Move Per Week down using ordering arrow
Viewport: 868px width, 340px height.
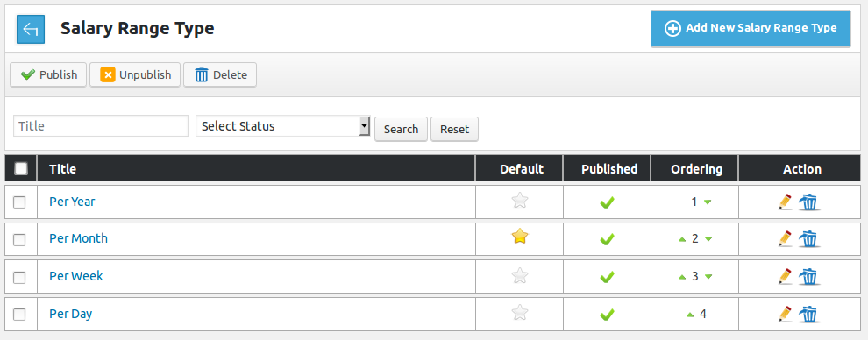pos(708,277)
